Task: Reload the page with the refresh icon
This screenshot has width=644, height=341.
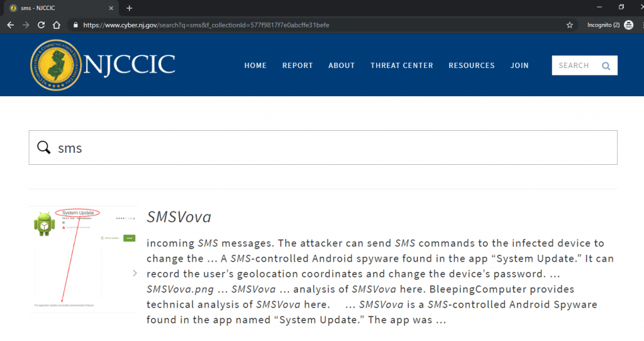Action: pyautogui.click(x=41, y=25)
